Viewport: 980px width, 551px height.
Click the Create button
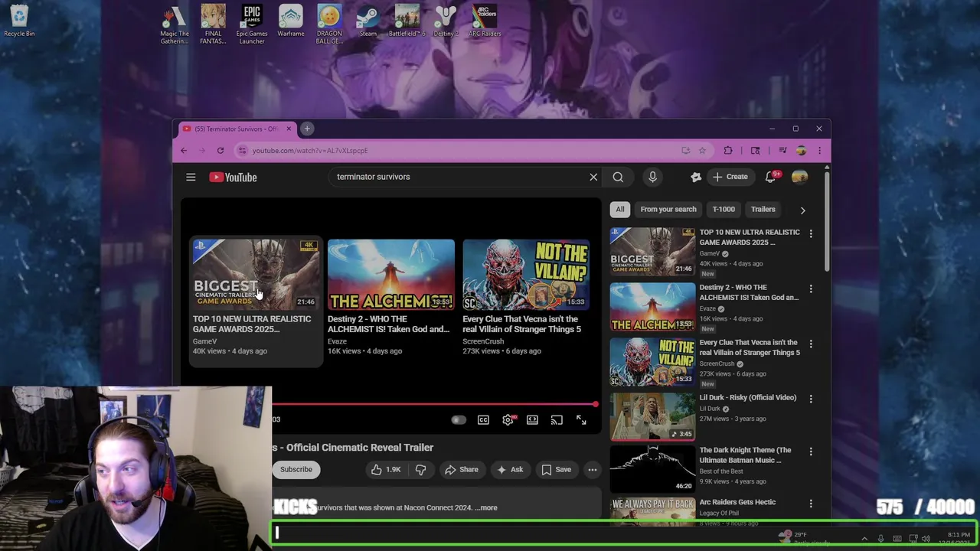730,177
